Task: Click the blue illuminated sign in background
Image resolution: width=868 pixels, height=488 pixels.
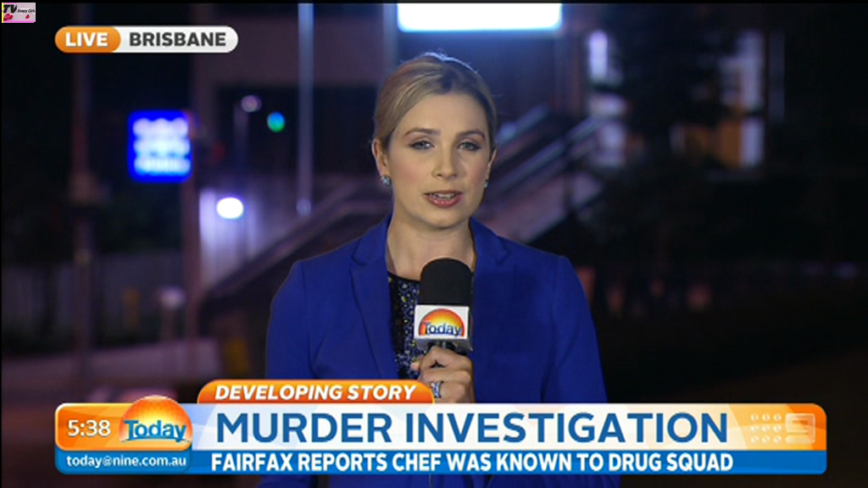Action: [159, 146]
